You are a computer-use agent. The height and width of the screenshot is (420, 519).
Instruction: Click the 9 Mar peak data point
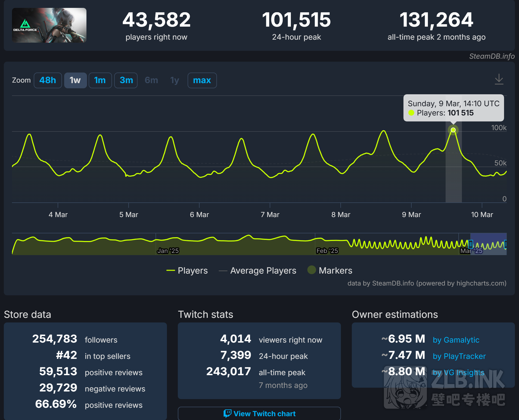[453, 130]
